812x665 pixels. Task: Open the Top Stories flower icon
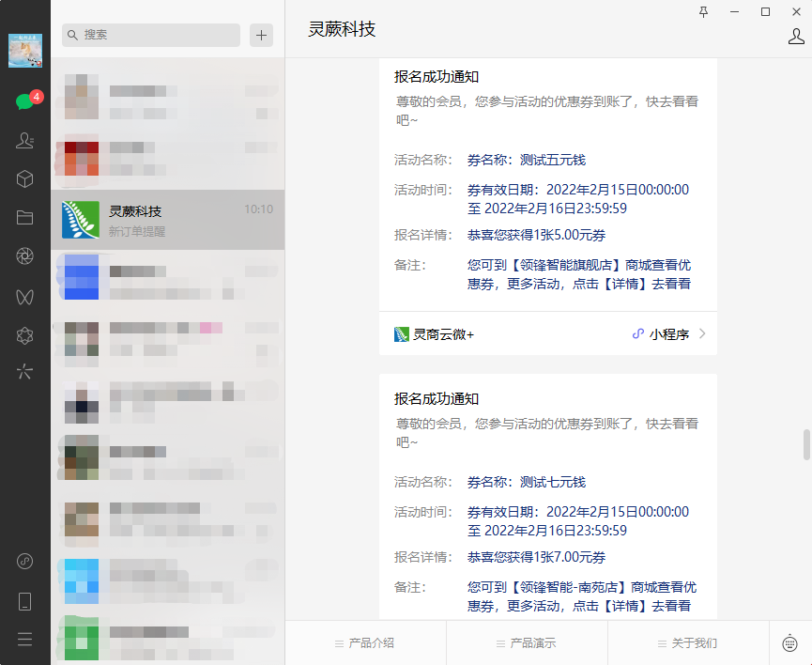(24, 336)
